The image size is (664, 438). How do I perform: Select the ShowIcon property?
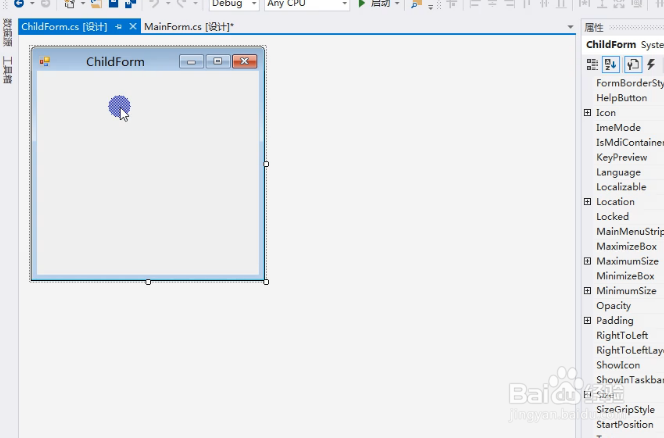[x=618, y=365]
